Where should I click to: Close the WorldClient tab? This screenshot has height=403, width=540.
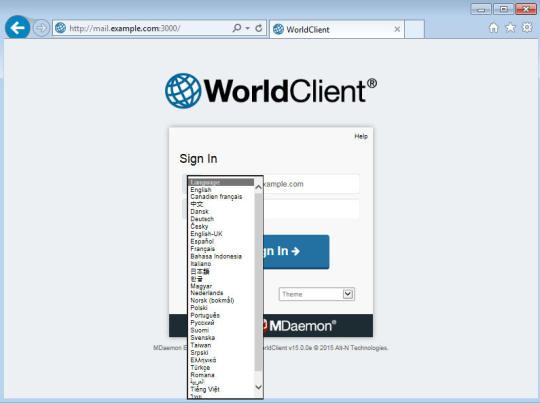397,29
